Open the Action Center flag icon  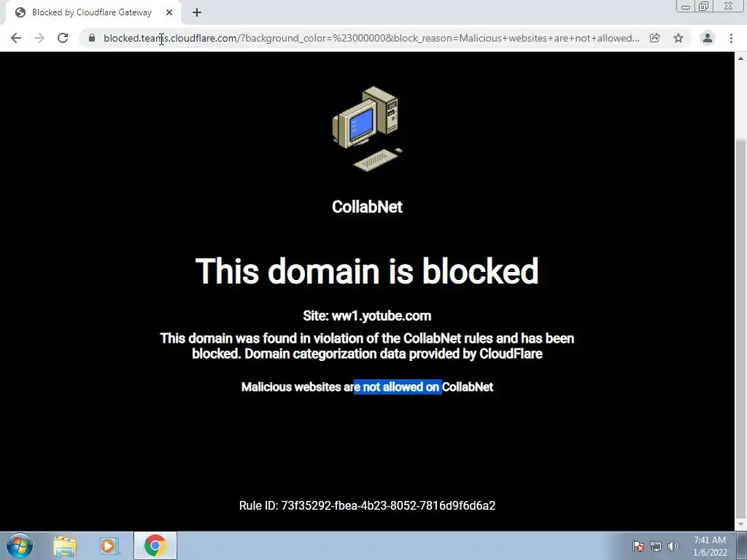point(638,546)
